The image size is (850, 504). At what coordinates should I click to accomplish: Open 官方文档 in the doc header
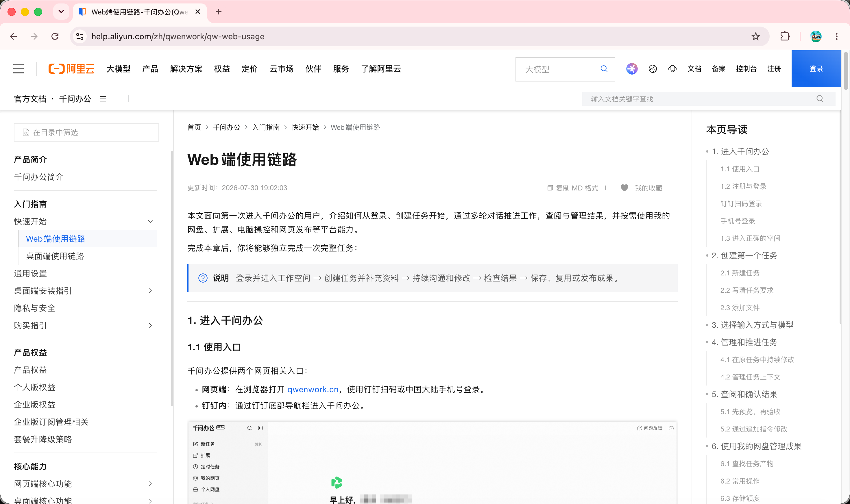coord(30,99)
